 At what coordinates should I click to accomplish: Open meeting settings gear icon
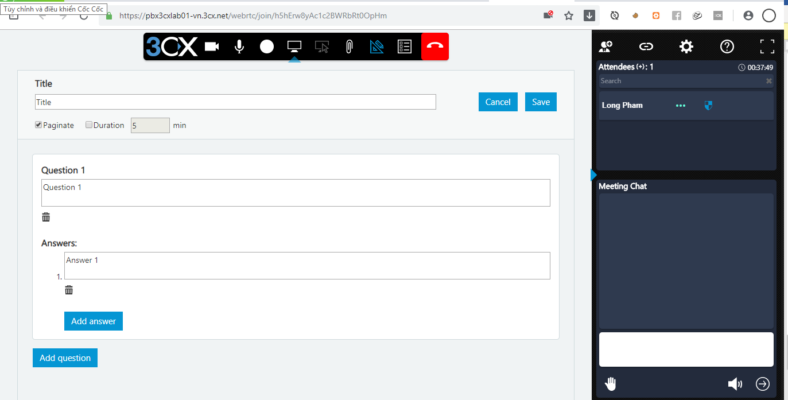tap(686, 46)
